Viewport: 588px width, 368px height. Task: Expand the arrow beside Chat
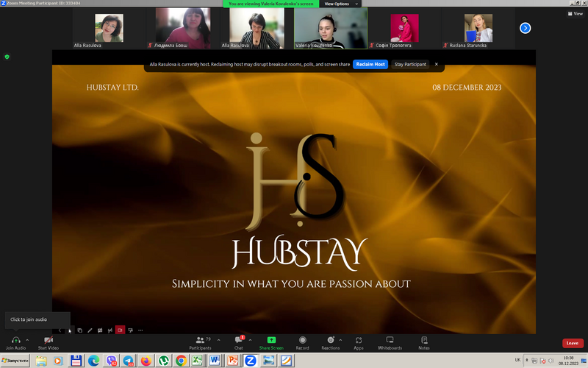[x=250, y=340]
